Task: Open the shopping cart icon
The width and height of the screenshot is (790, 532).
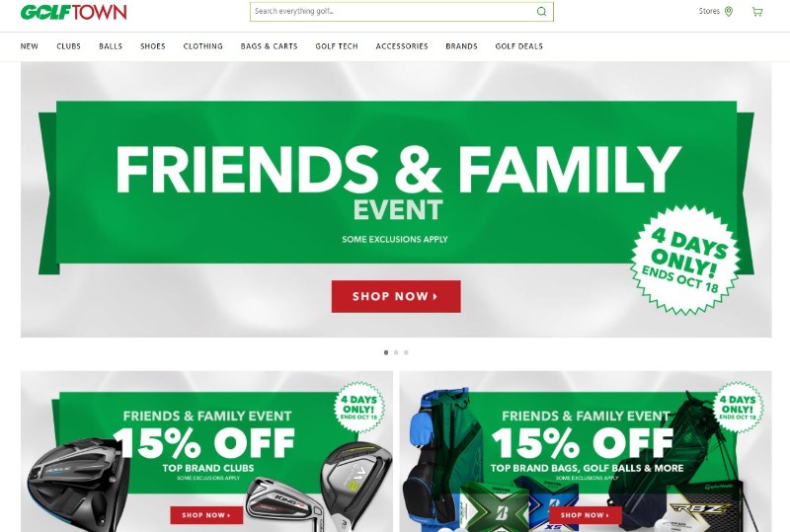Action: point(756,12)
